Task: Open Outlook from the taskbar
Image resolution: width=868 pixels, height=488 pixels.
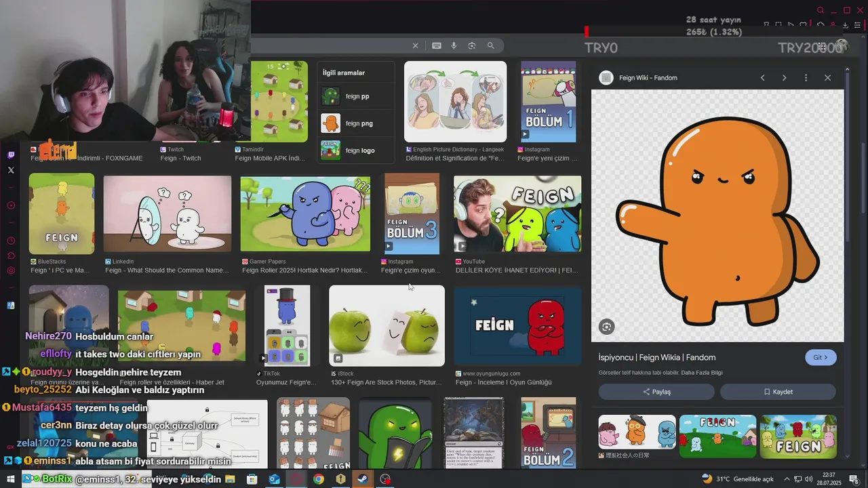Action: pyautogui.click(x=274, y=479)
